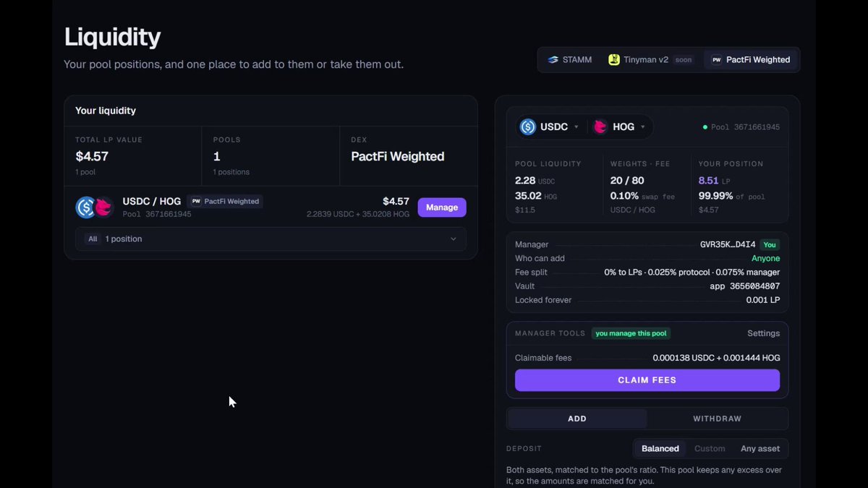
Task: Click "2.28 USDC" under Pool Liquidity
Action: pos(535,181)
